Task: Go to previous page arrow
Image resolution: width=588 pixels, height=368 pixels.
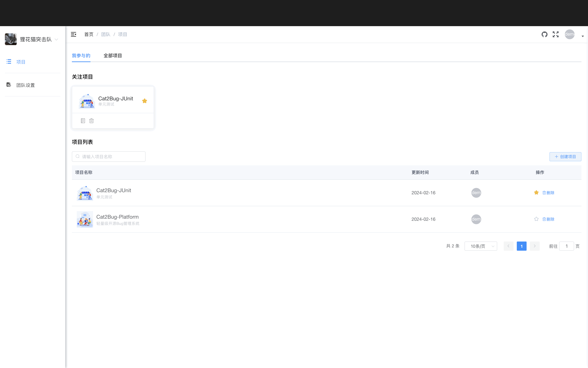Action: [508, 246]
